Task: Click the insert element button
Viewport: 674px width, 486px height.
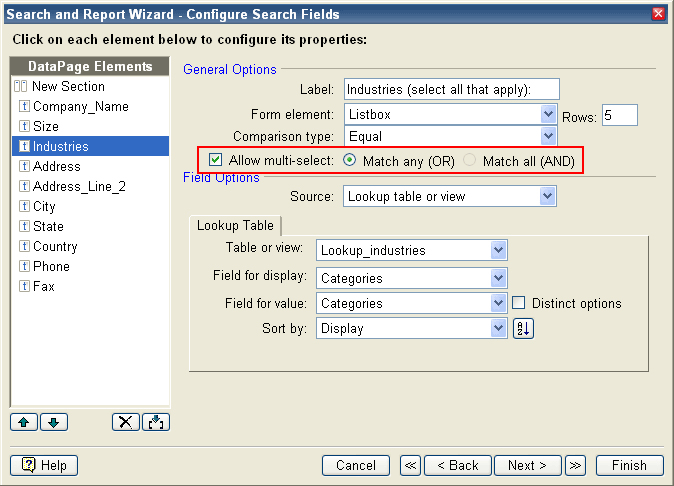Action: coord(156,422)
